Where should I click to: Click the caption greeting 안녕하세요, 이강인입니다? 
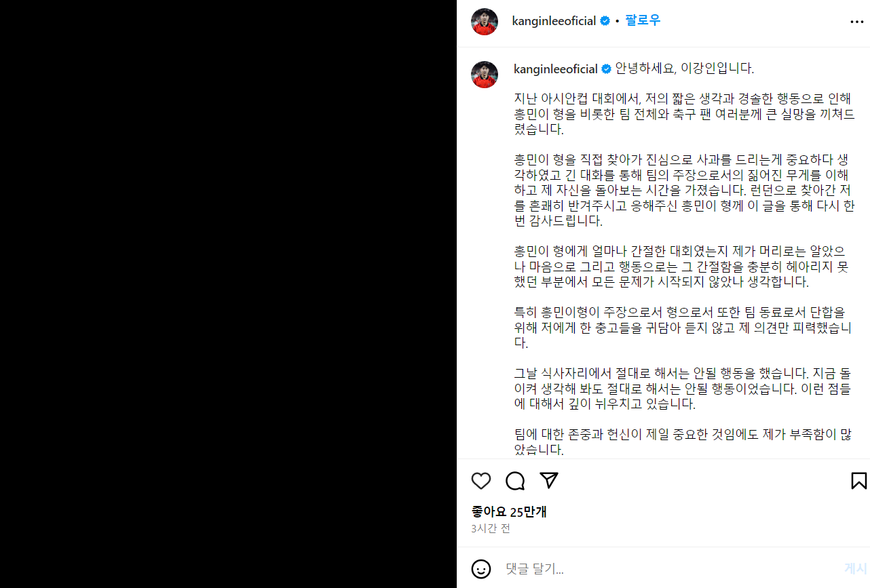tap(684, 68)
